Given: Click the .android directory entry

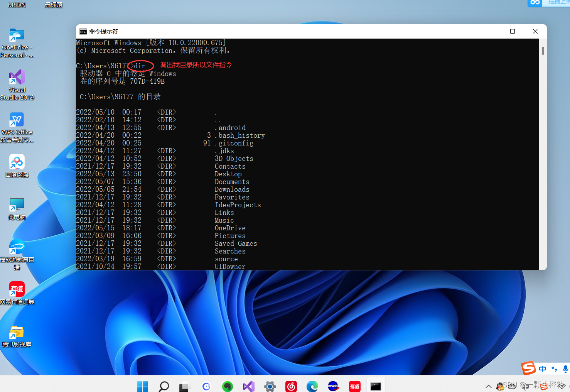Looking at the screenshot, I should (x=230, y=128).
